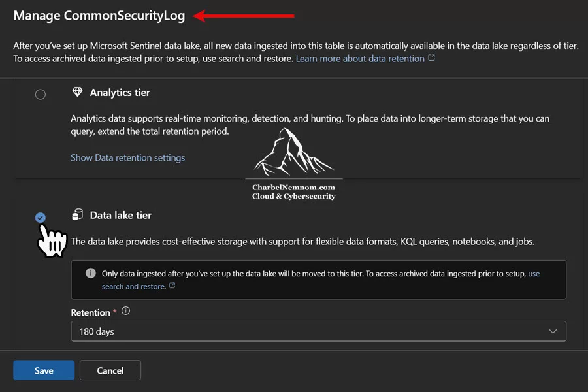Click the Analytics tier diamond icon
Image resolution: width=588 pixels, height=392 pixels.
pyautogui.click(x=77, y=92)
